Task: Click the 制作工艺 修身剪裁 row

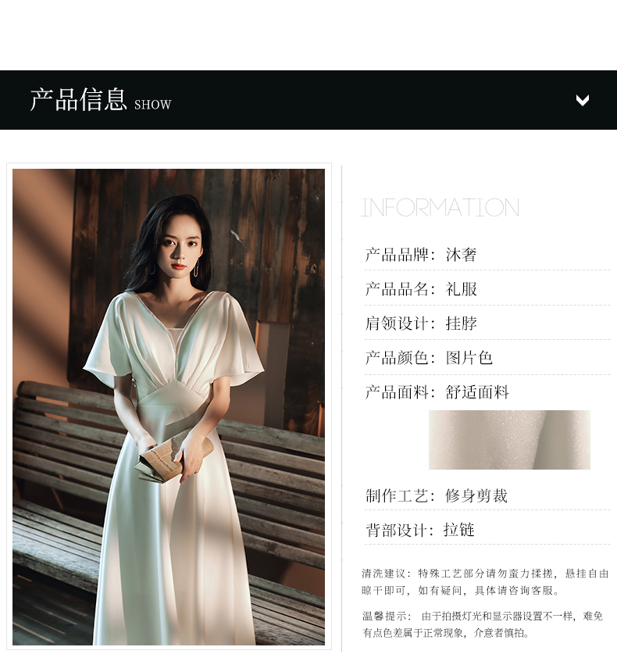Action: point(487,496)
